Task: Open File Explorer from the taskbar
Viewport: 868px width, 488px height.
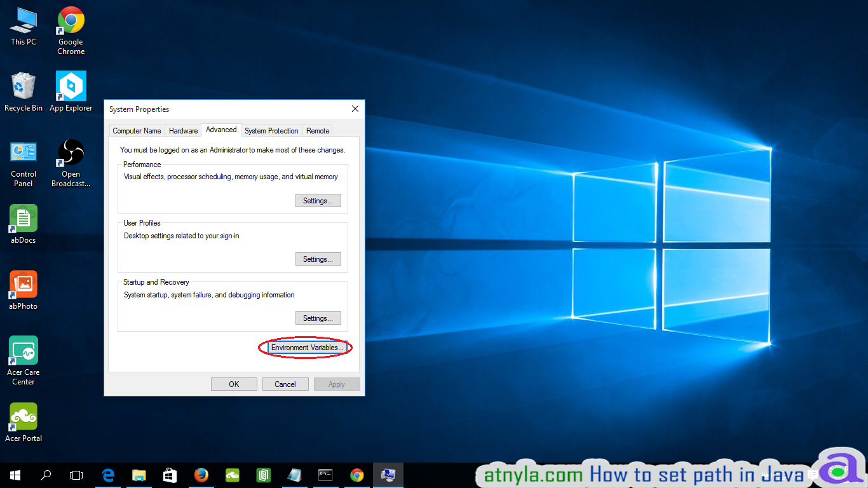Action: coord(139,475)
